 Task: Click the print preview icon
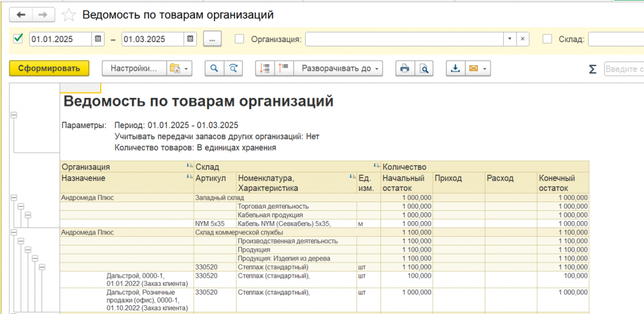tap(425, 68)
